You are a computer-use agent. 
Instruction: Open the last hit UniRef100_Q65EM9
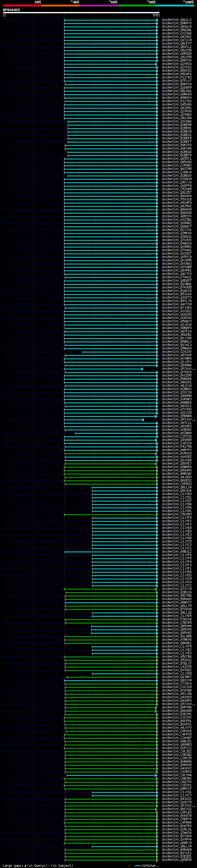point(177,860)
